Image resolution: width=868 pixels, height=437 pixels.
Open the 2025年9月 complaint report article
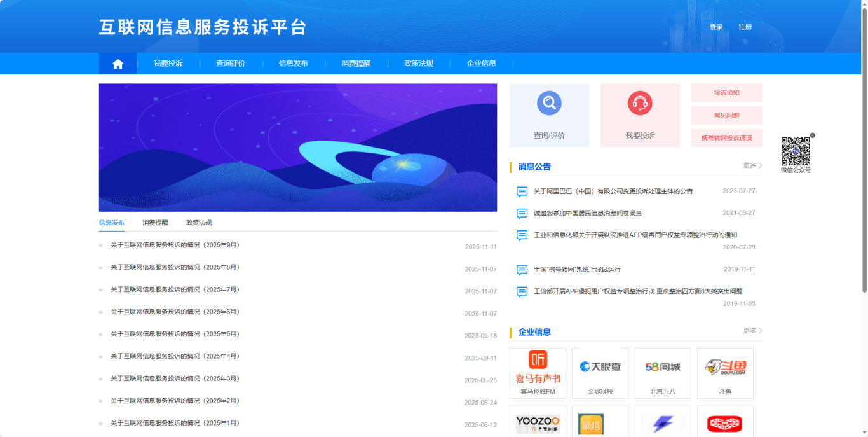[175, 246]
